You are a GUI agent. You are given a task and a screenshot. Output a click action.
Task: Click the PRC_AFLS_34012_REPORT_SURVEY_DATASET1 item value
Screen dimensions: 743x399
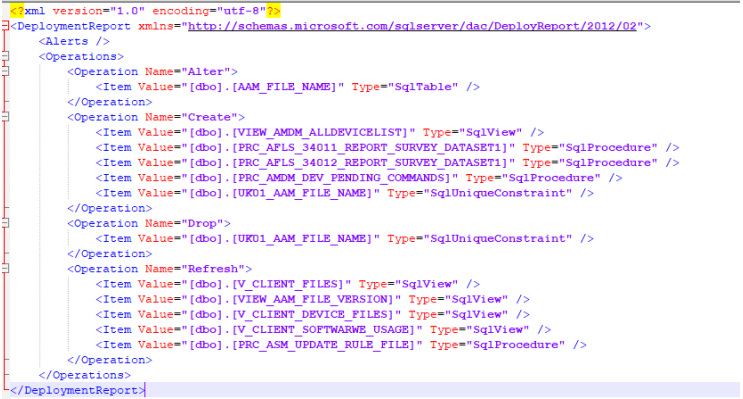348,163
